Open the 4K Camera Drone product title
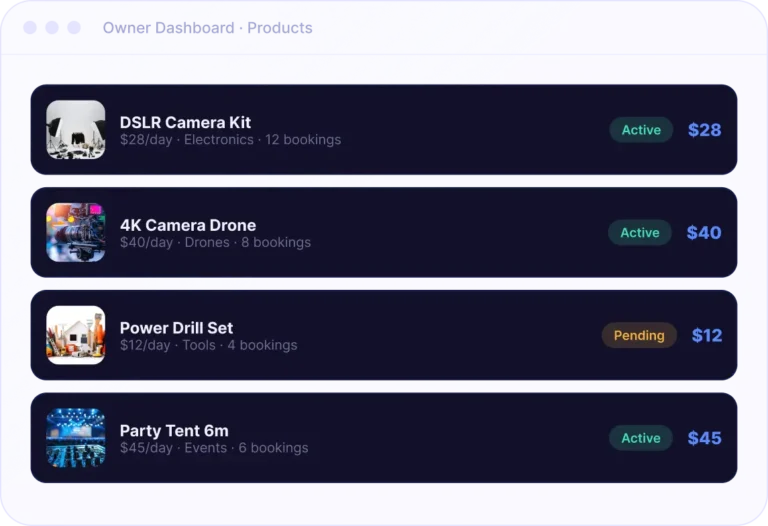The image size is (768, 526). tap(188, 225)
